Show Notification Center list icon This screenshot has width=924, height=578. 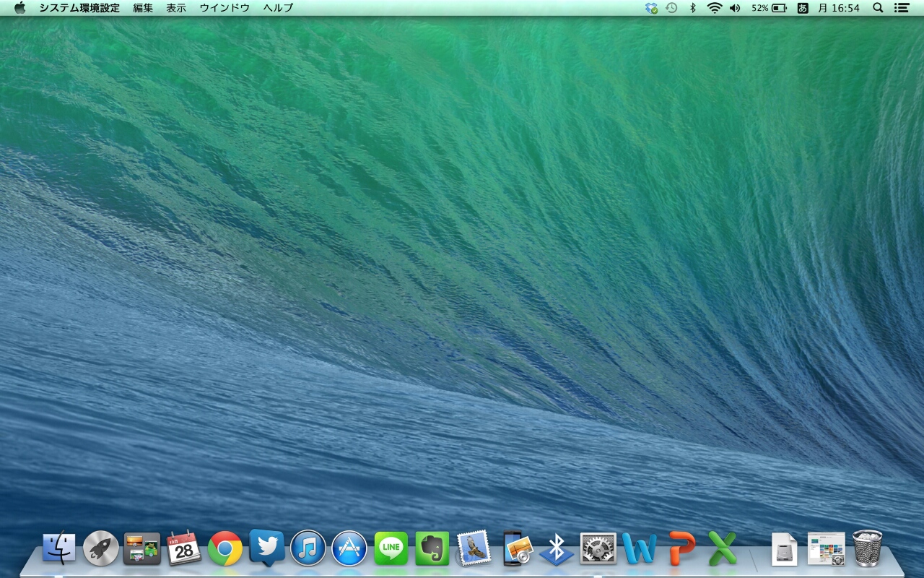[901, 8]
